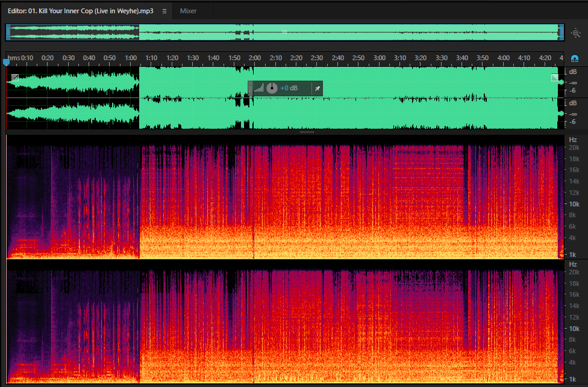Click the blue playhead marker on the timeline
Viewport: 588px width, 387px height.
(6, 62)
